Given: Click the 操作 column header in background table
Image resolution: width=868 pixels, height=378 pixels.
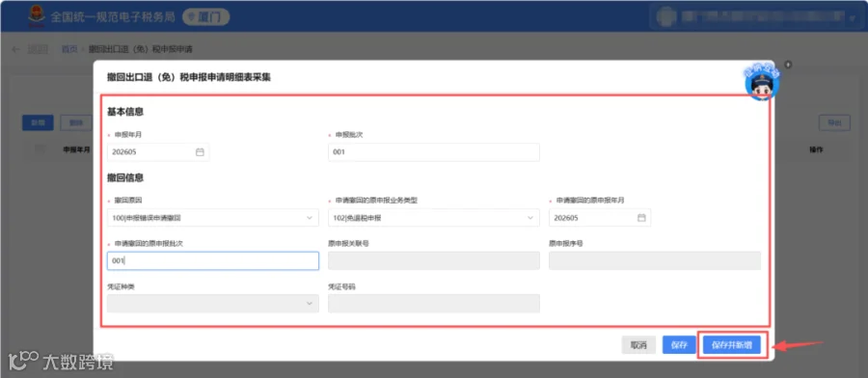Looking at the screenshot, I should pos(817,149).
